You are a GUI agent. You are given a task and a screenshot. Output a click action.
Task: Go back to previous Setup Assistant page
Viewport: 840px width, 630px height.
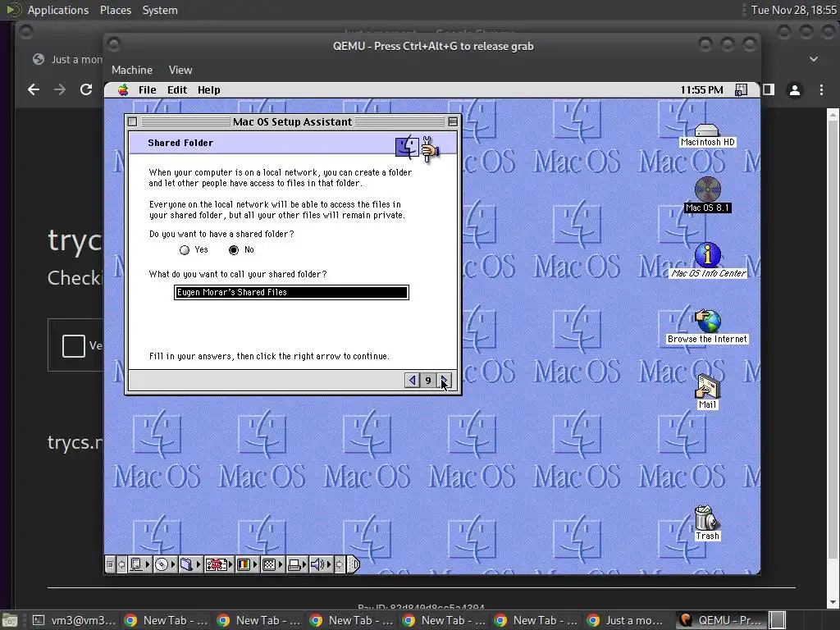coord(412,381)
